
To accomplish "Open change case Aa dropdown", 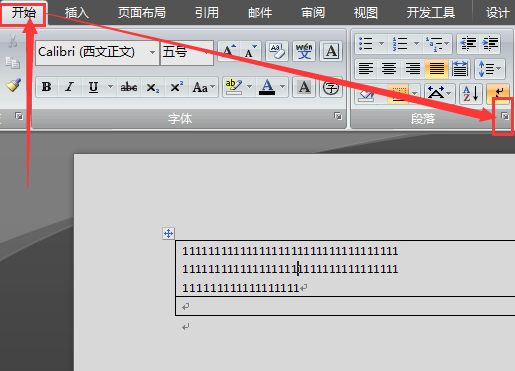I will coord(204,87).
